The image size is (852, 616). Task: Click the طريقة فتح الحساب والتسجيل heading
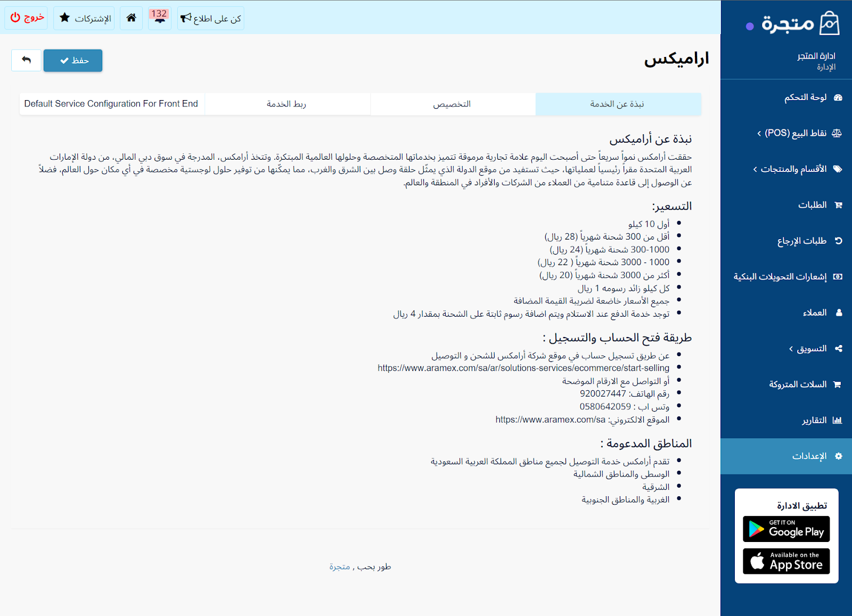[x=618, y=338]
